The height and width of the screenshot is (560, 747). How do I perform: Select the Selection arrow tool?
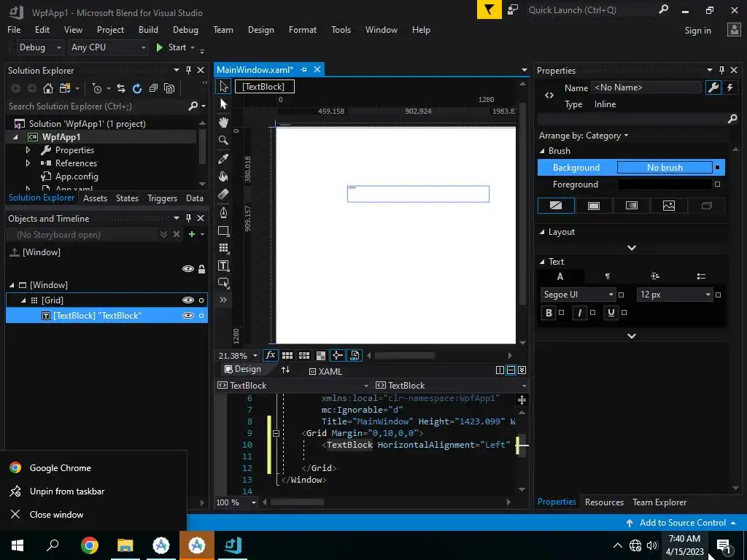[x=223, y=86]
